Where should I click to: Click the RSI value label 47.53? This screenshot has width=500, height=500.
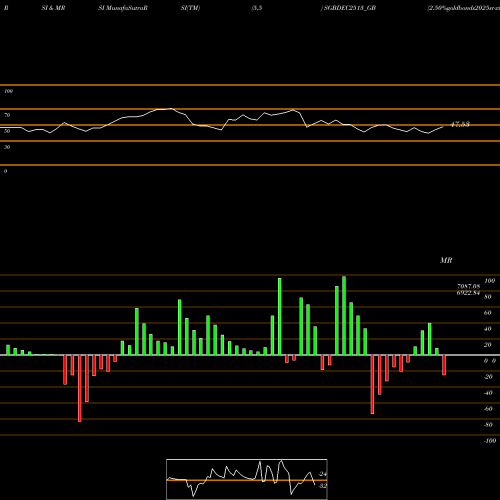coord(460,124)
